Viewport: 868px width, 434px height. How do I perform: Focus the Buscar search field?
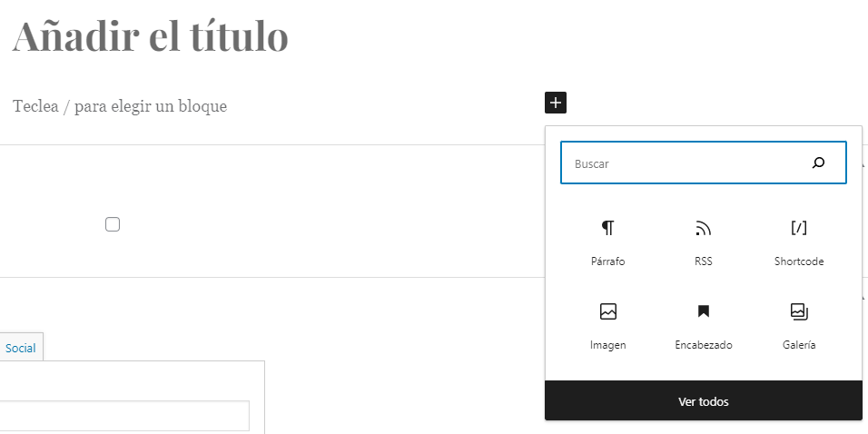click(x=704, y=163)
